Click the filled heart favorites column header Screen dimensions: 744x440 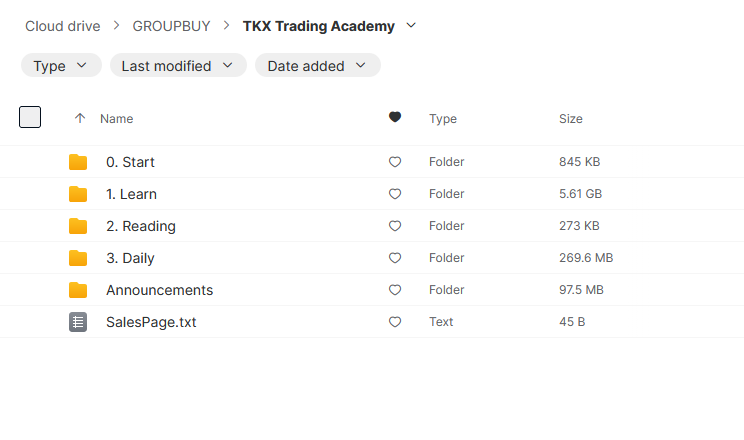point(395,118)
